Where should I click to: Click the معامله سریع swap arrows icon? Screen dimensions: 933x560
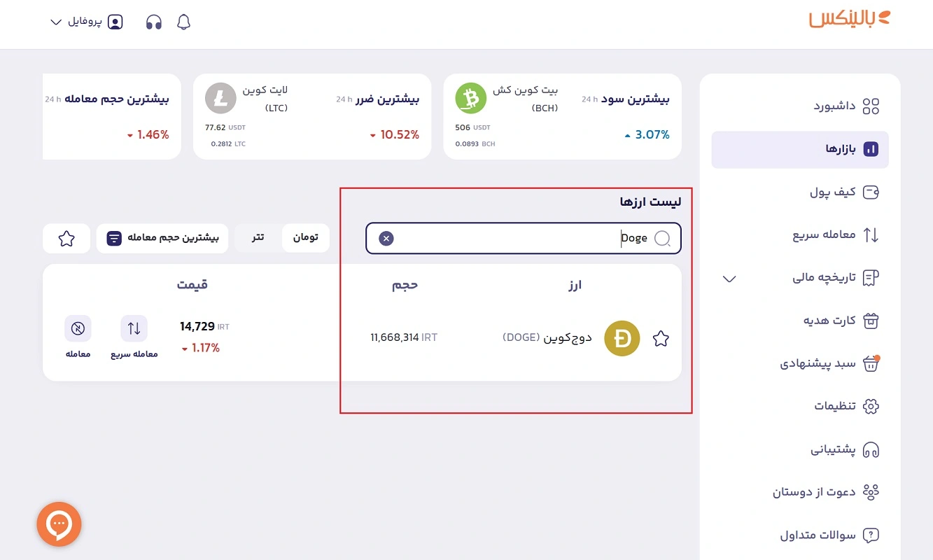coord(134,328)
